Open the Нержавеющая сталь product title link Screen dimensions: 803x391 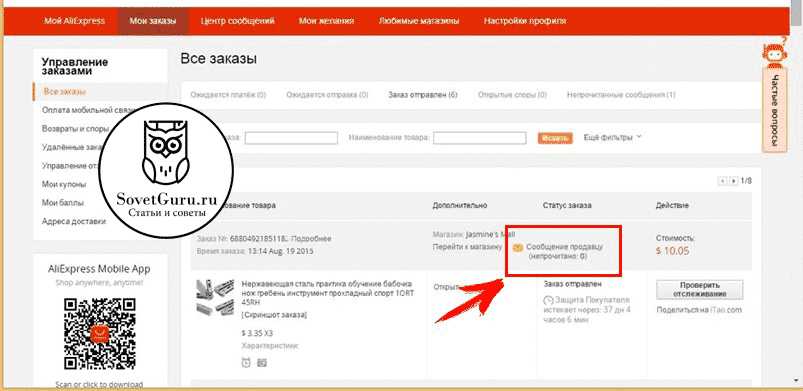pyautogui.click(x=328, y=293)
